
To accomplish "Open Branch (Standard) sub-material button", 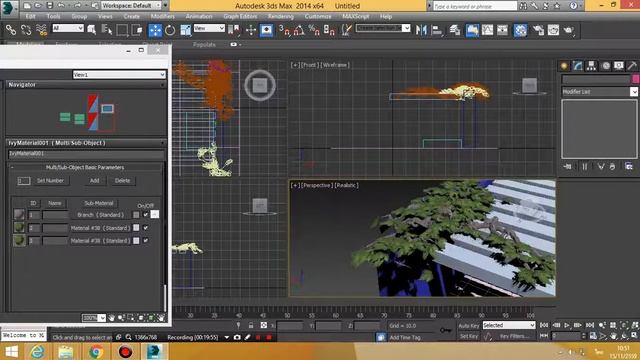I will pos(100,215).
